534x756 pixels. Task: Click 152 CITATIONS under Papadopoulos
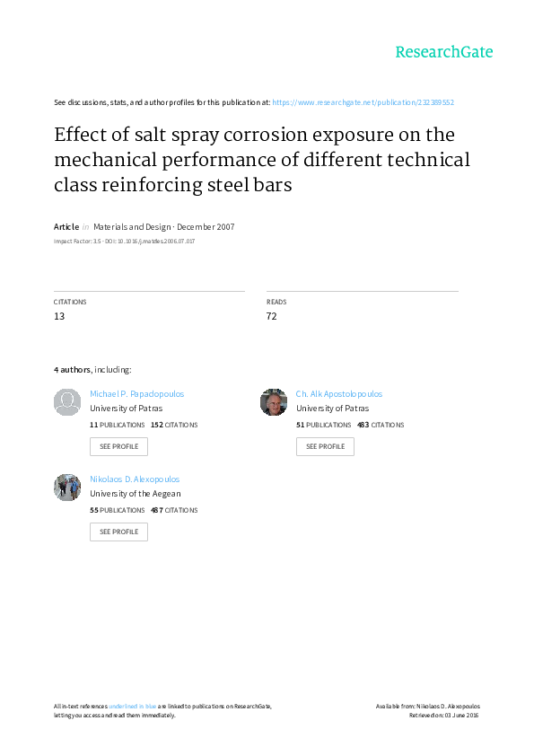pyautogui.click(x=174, y=425)
